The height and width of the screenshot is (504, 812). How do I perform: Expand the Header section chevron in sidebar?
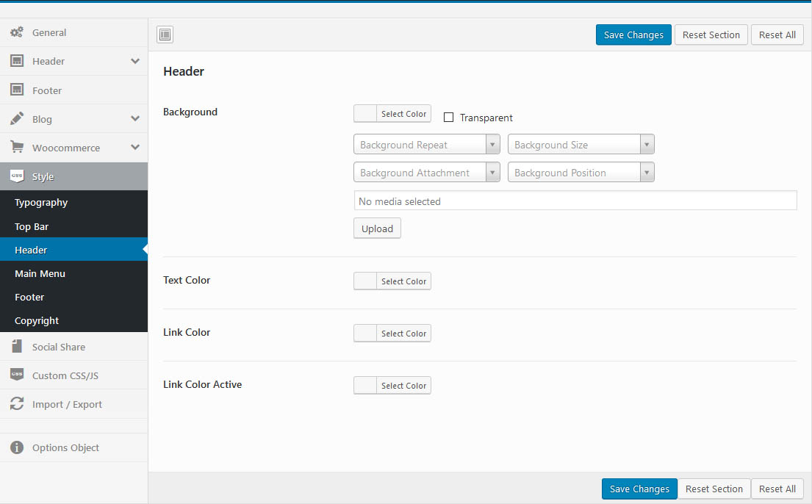(x=135, y=61)
